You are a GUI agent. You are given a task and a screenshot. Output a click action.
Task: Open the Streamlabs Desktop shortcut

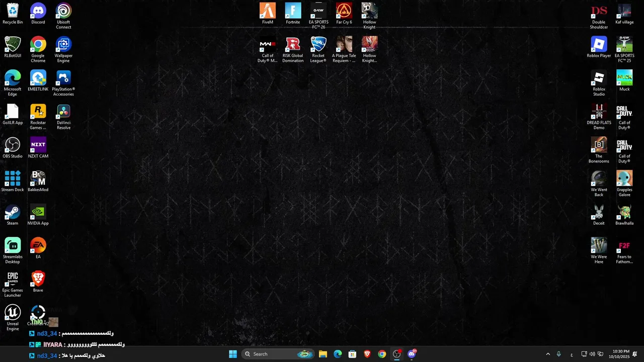pyautogui.click(x=13, y=251)
